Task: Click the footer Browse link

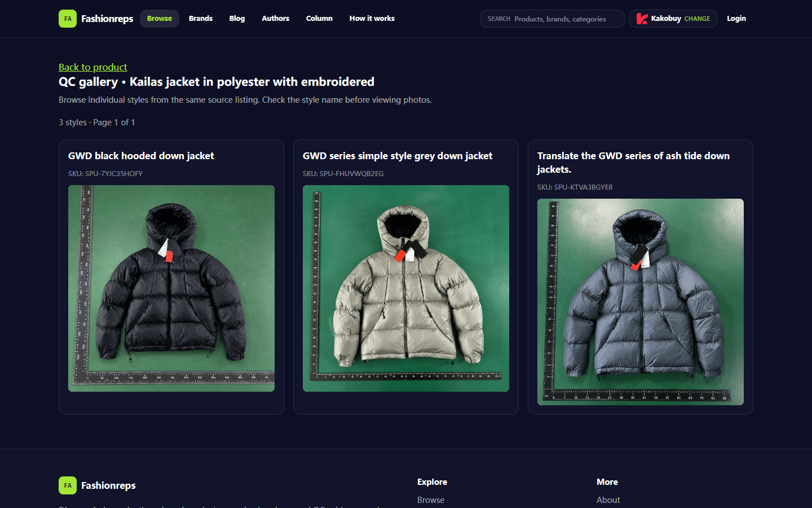Action: click(431, 500)
